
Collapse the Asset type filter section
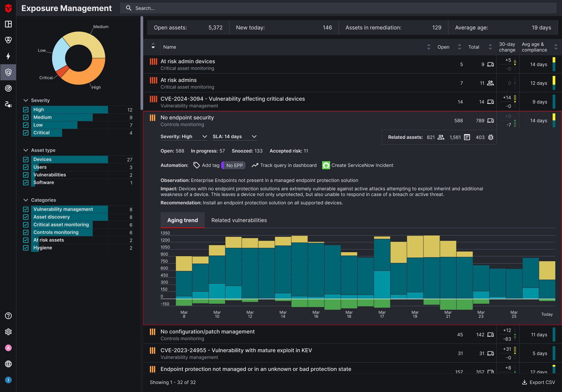click(26, 150)
